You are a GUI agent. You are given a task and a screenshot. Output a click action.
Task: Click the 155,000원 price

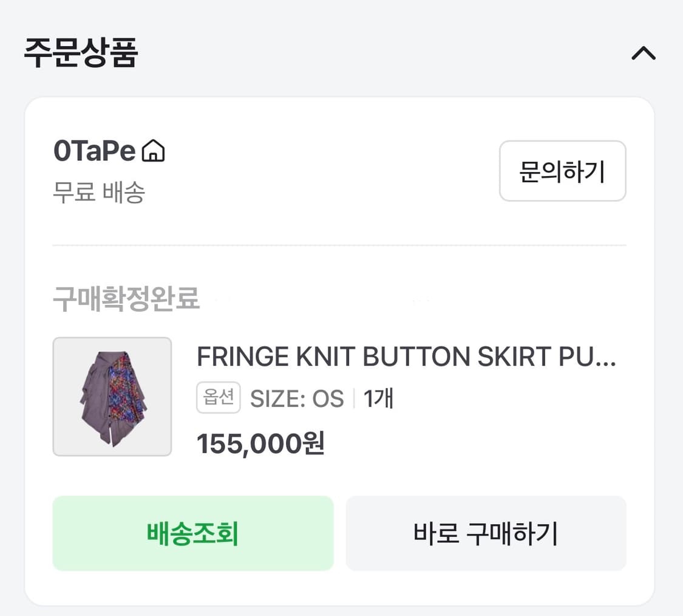pyautogui.click(x=261, y=443)
